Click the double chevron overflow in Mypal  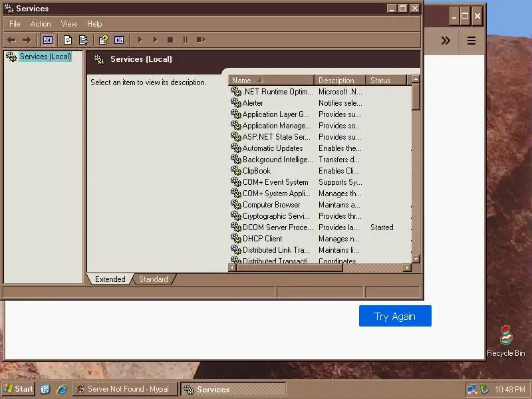pos(446,41)
